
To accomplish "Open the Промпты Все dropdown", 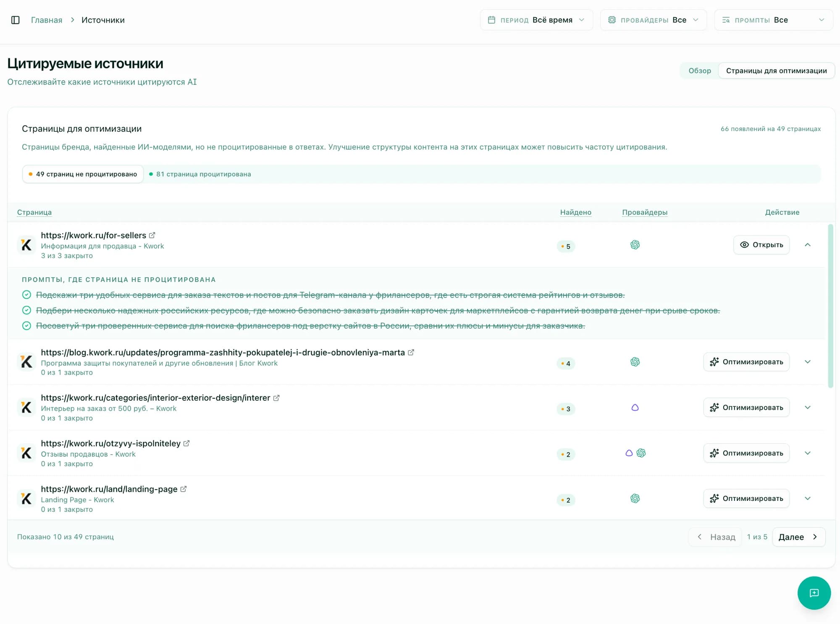I will click(774, 20).
